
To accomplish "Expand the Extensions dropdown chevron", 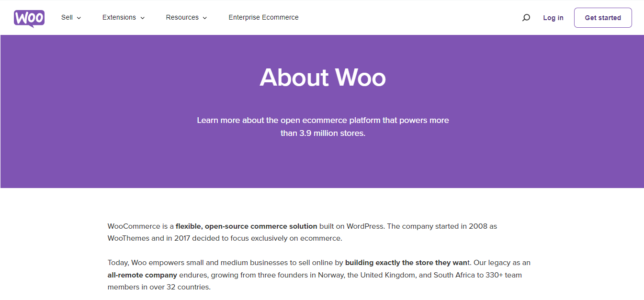I will tap(142, 18).
